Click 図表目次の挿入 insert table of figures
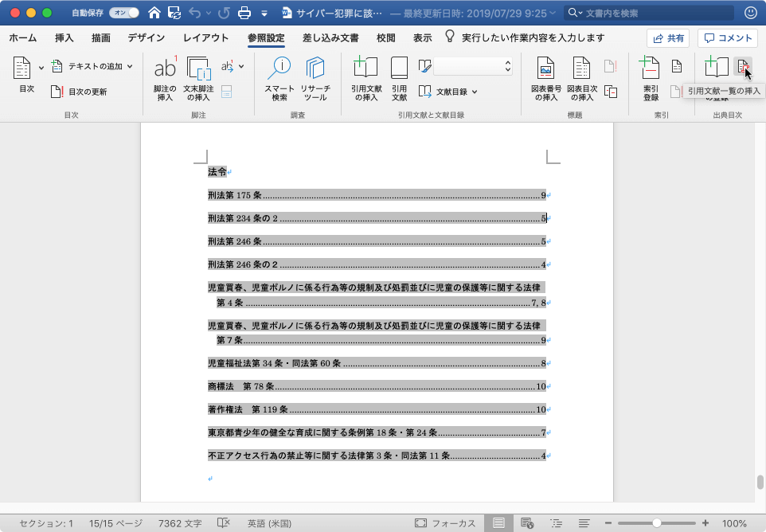The image size is (766, 532). pos(582,79)
